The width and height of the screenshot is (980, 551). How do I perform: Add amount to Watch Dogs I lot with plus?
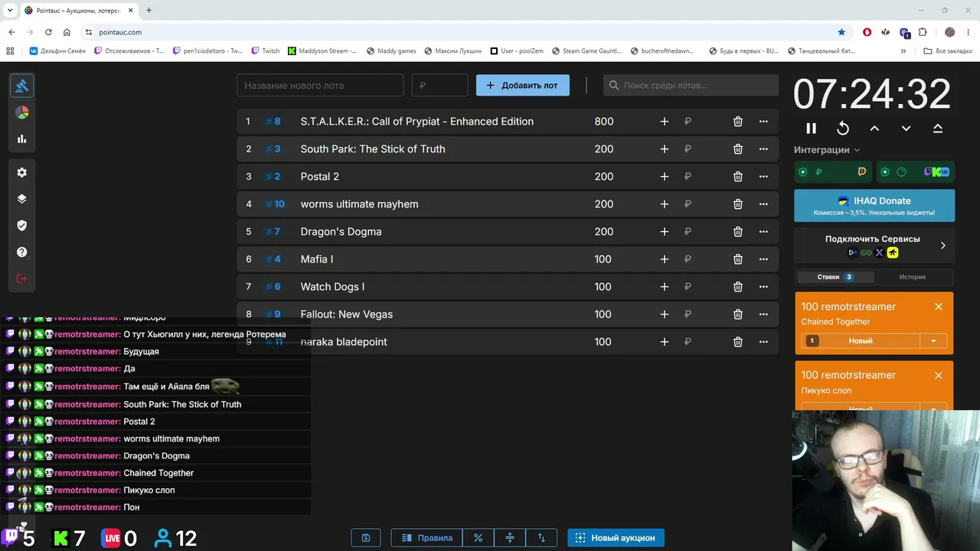click(665, 287)
